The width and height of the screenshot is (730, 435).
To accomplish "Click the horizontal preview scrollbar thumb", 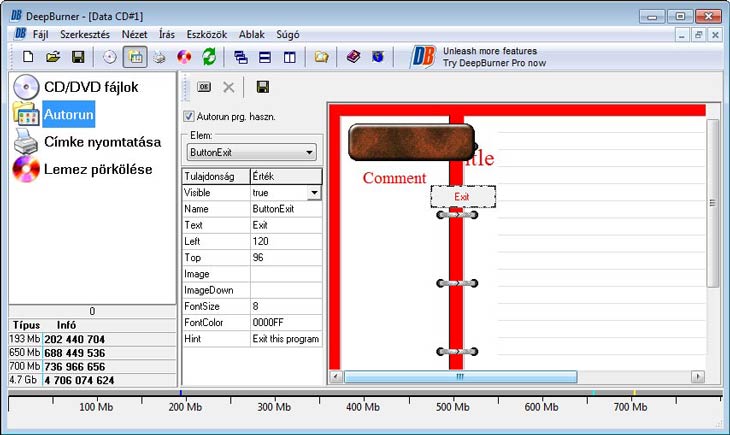I will [x=460, y=377].
